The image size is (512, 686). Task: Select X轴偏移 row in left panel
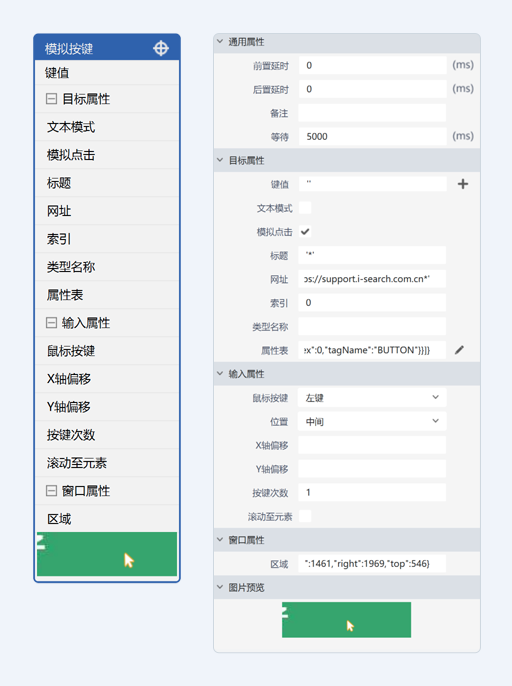click(107, 379)
